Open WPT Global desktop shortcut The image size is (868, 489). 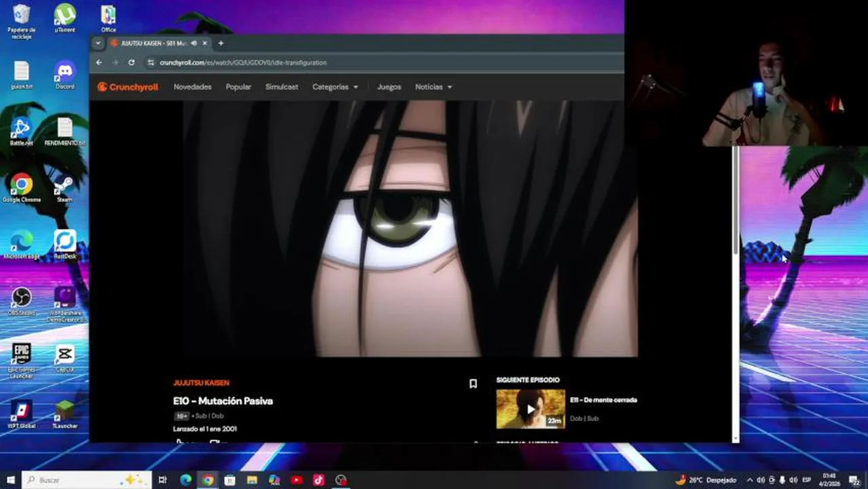(x=22, y=414)
